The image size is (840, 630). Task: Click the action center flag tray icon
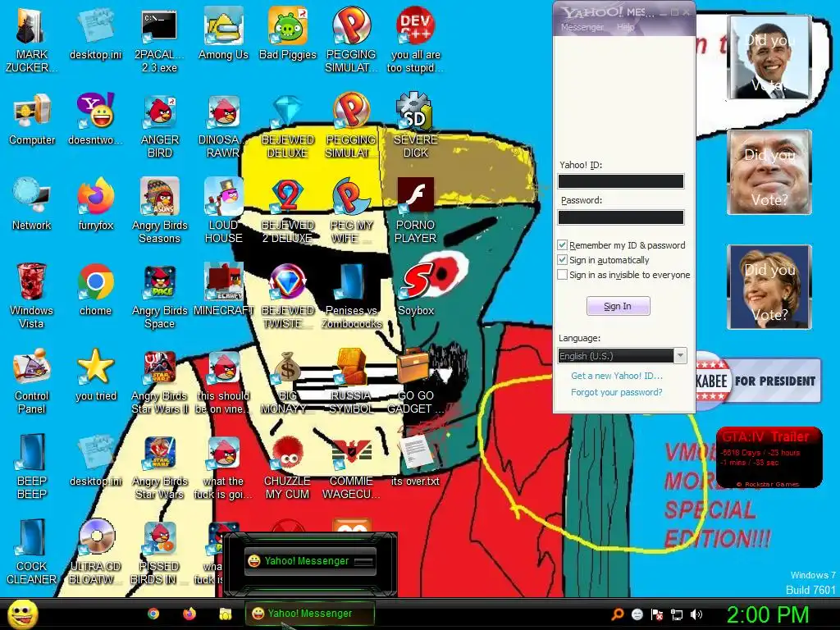[657, 614]
